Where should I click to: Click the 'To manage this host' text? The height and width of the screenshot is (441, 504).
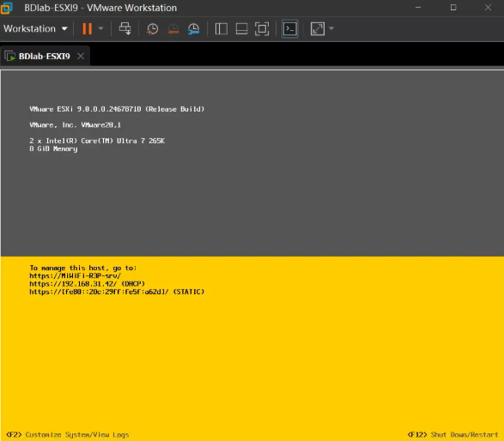83,268
